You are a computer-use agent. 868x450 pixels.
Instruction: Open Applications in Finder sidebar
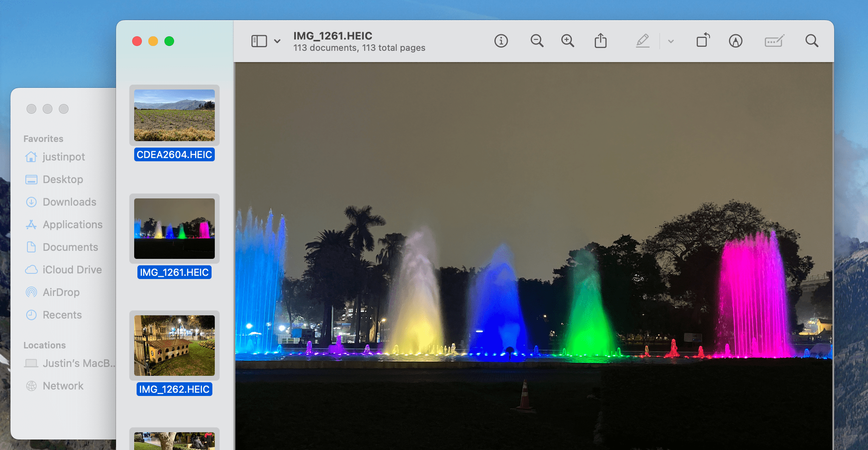[x=73, y=225]
